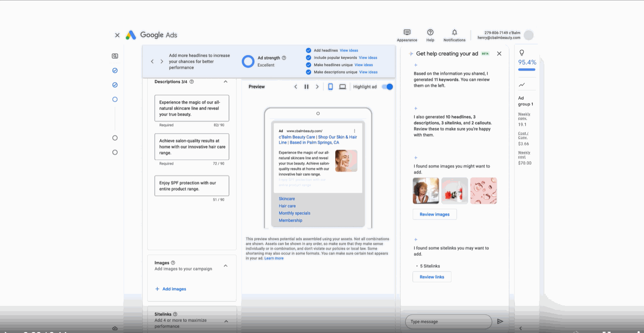Click the Review links button
644x333 pixels.
click(432, 277)
